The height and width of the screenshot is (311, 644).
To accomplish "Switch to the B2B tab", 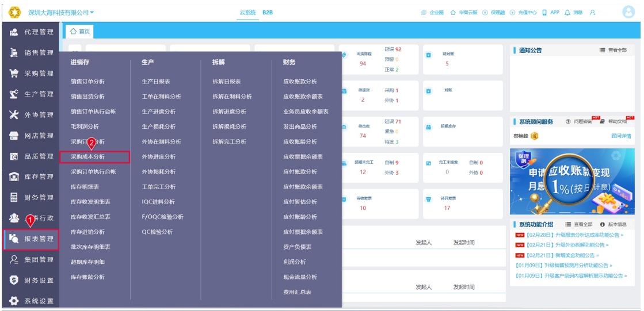I will pos(268,13).
